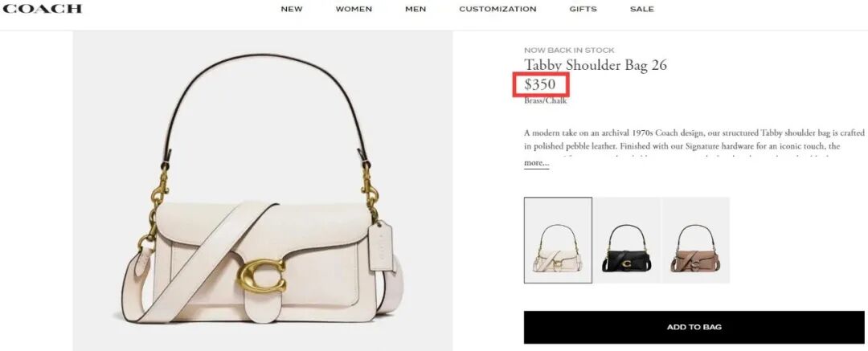Select the black bag color thumbnail
868x351 pixels.
[x=627, y=240]
